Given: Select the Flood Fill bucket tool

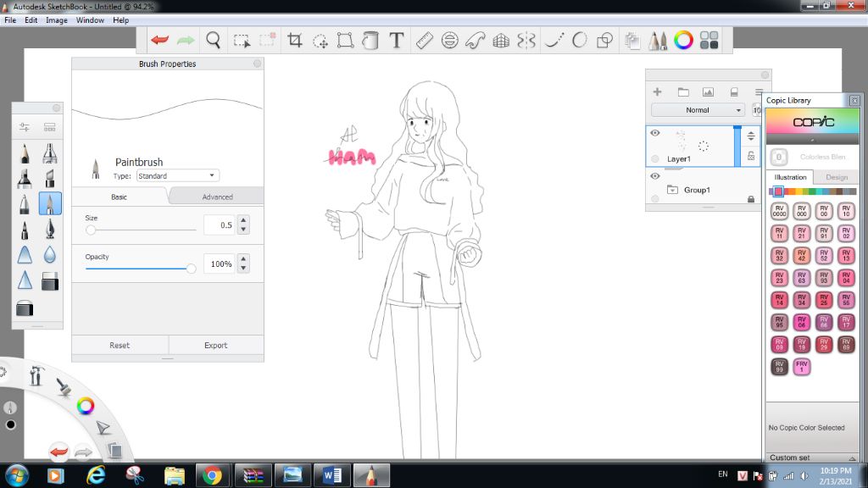Looking at the screenshot, I should pyautogui.click(x=370, y=40).
